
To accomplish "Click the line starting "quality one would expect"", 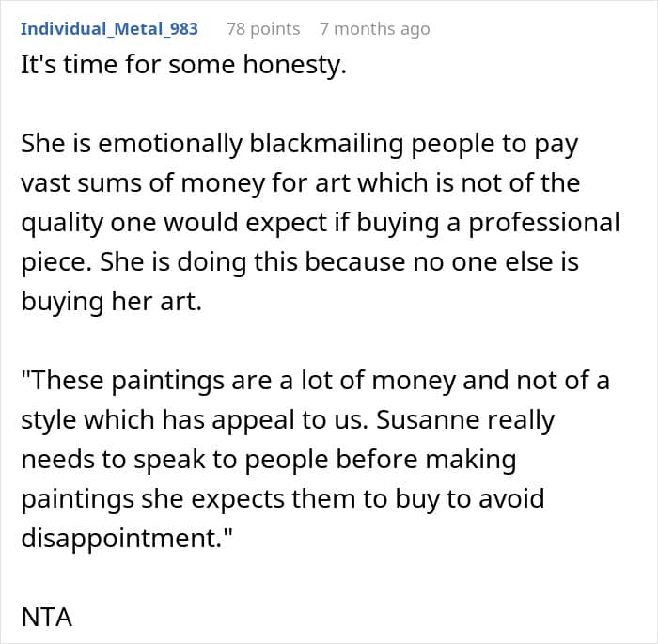I will click(x=321, y=223).
